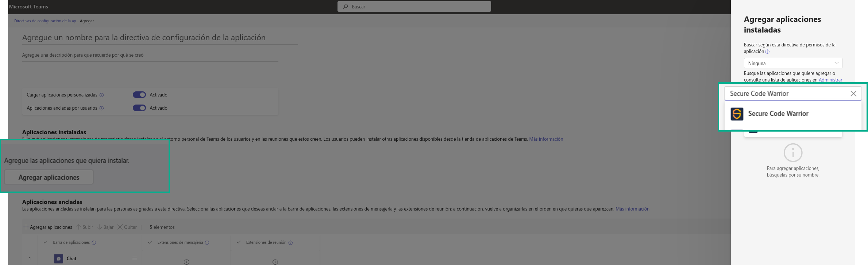Toggle the Extensiones de reunión column checkmark
The image size is (868, 265).
239,242
